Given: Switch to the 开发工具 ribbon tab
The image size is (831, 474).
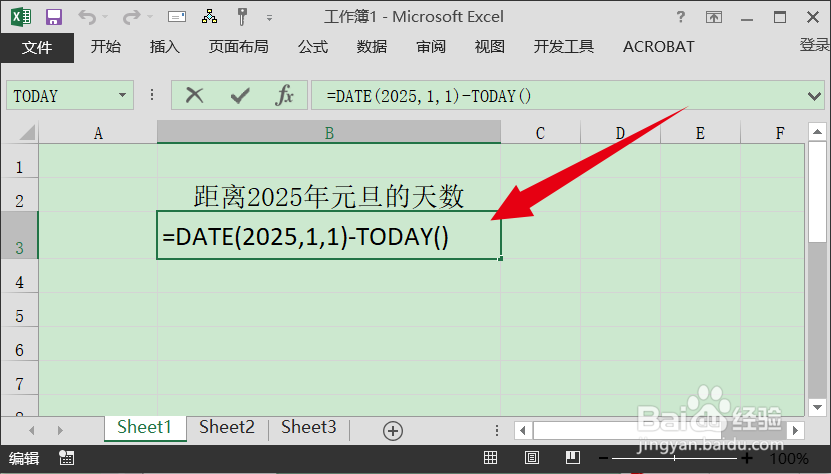Looking at the screenshot, I should point(564,47).
